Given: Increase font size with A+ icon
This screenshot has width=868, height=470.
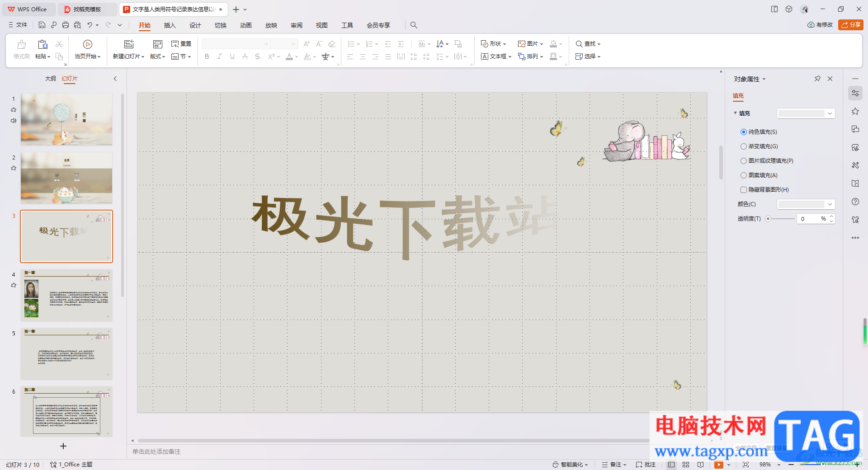Looking at the screenshot, I should 307,44.
